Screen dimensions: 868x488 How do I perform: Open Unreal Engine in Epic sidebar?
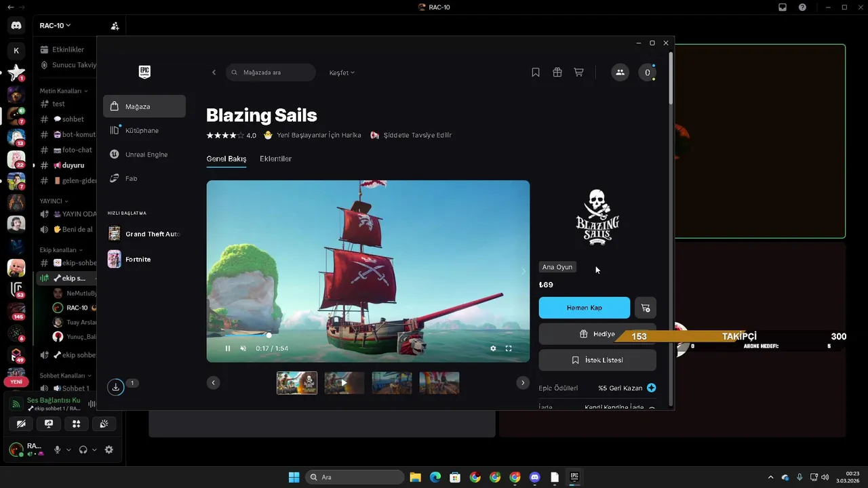144,155
